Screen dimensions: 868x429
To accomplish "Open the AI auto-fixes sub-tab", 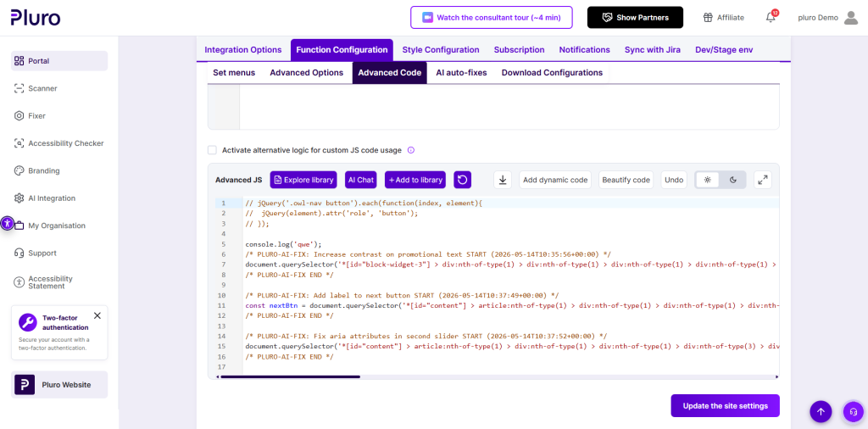I will [462, 73].
